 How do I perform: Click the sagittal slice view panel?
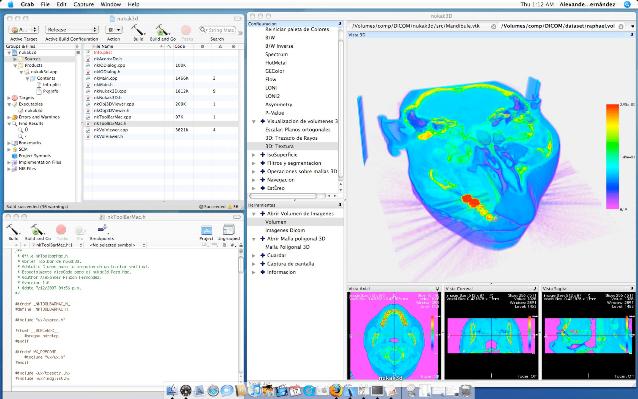(x=588, y=336)
